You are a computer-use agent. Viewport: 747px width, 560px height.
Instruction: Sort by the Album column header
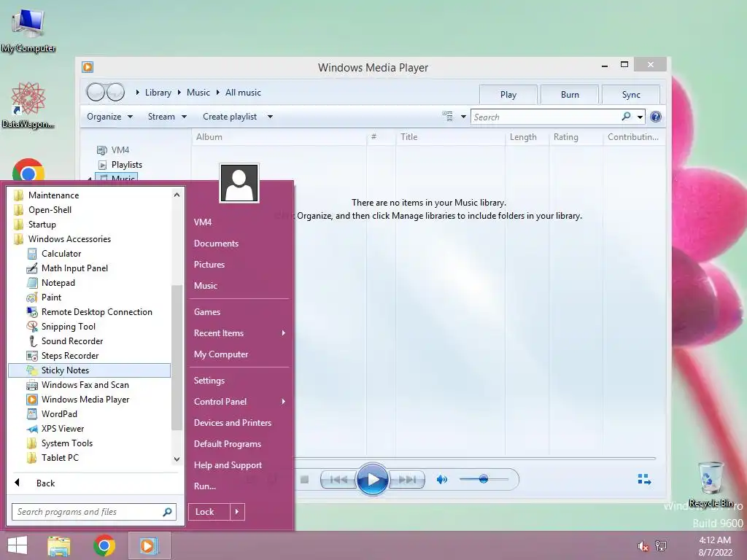coord(209,137)
